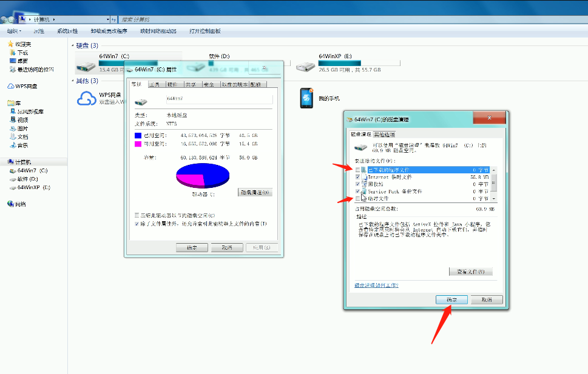
Task: Open the WPS网盘 cloud icon in 其他
Action: 87,98
